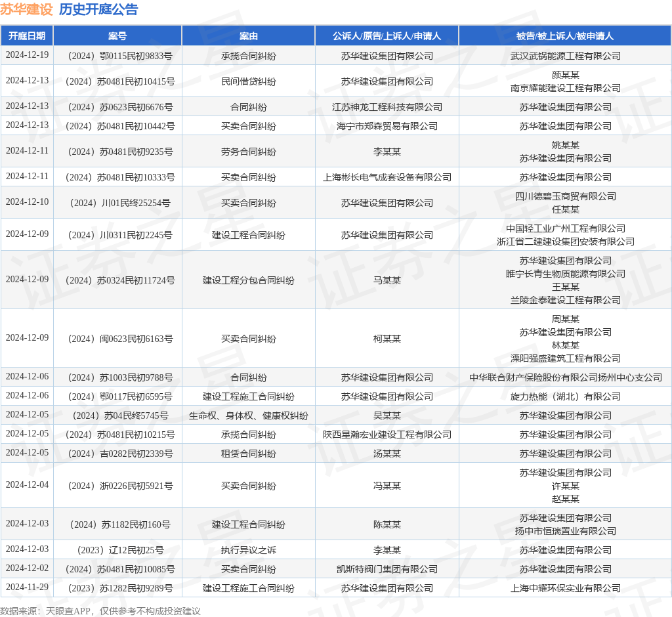This screenshot has height=617, width=672.
Task: Select defendant 四川德碧玉商贸有限公司
Action: point(566,196)
